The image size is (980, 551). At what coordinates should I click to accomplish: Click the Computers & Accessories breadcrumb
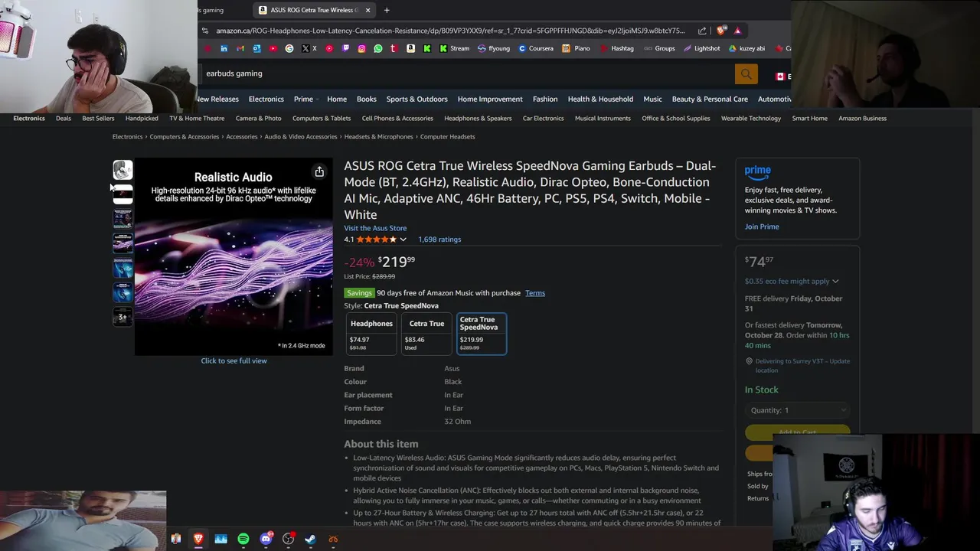pyautogui.click(x=185, y=136)
